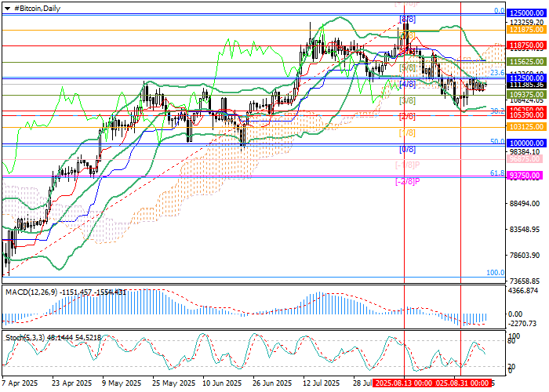This screenshot has width=549, height=392.
Task: Click the MACD(12,26,9) indicator label
Action: 31,292
